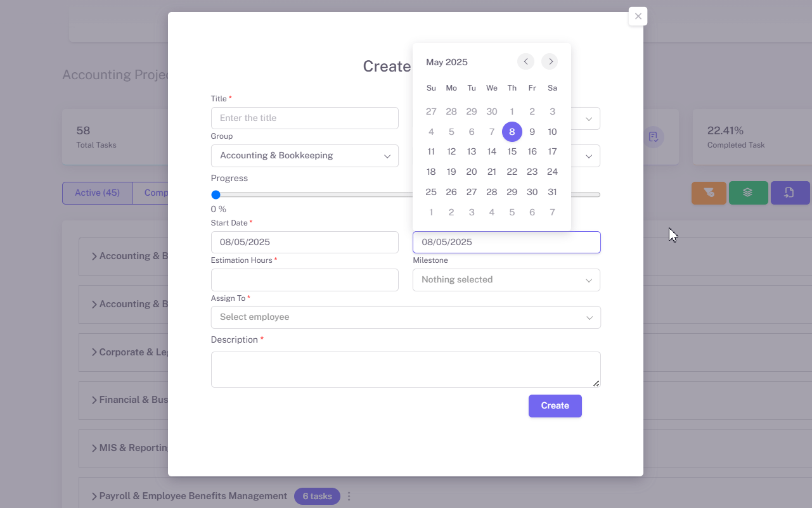Viewport: 812px width, 508px height.
Task: Click the orange filter icon button
Action: 709,193
